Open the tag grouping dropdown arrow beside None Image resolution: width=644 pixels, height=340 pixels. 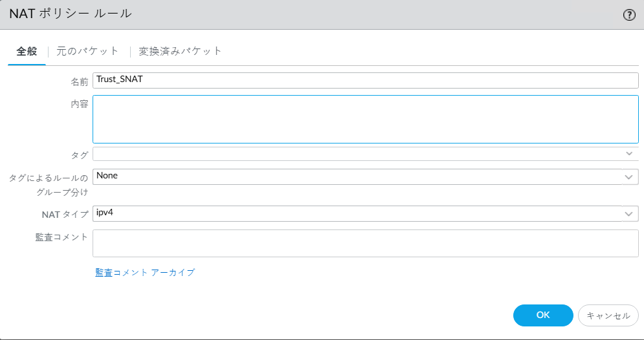click(x=628, y=177)
